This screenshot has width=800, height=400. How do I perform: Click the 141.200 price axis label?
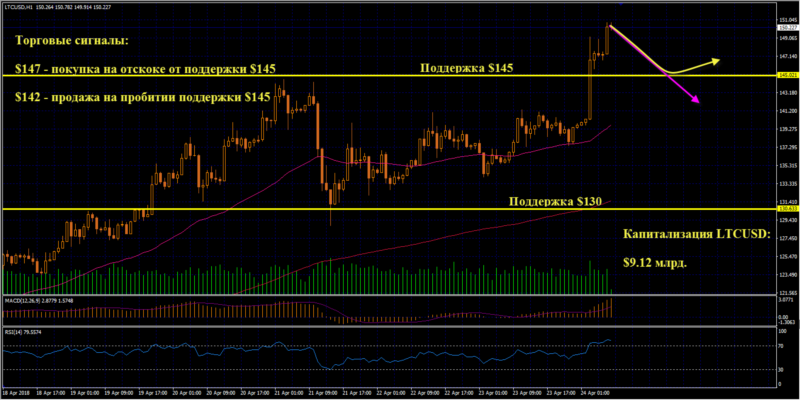786,111
